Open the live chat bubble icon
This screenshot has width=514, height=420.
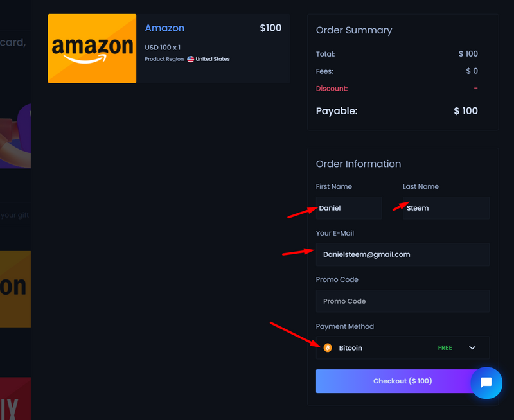click(486, 383)
